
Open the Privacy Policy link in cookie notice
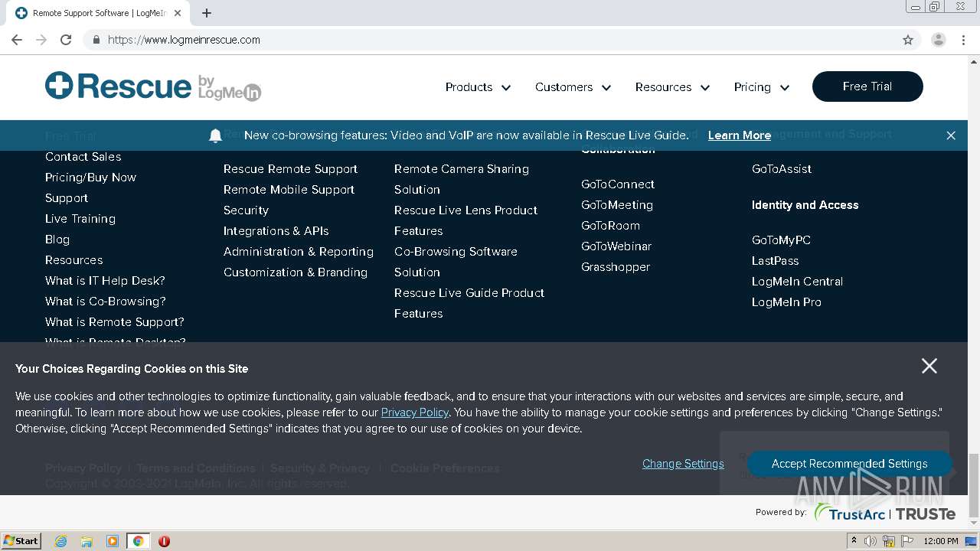(414, 412)
